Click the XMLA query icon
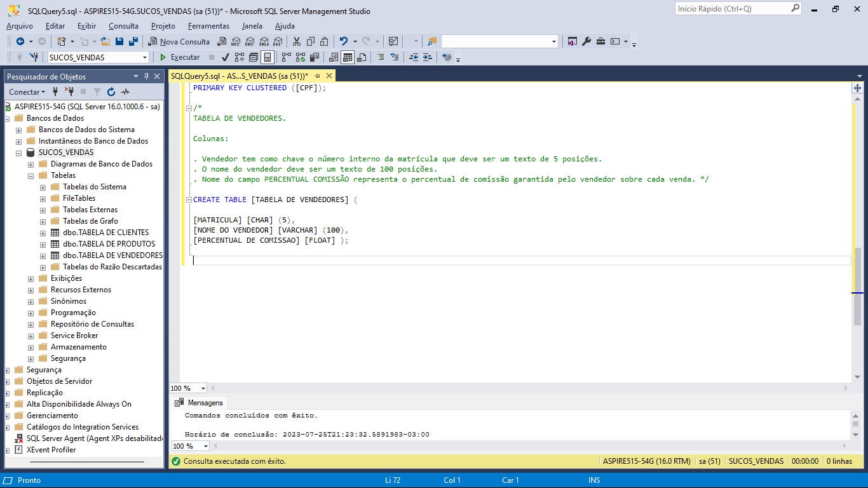This screenshot has width=868, height=488. pos(263,41)
